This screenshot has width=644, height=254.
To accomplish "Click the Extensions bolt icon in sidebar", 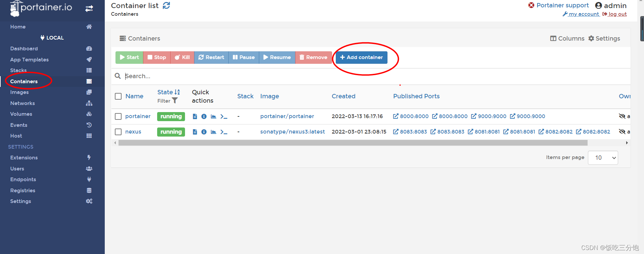I will (x=89, y=157).
